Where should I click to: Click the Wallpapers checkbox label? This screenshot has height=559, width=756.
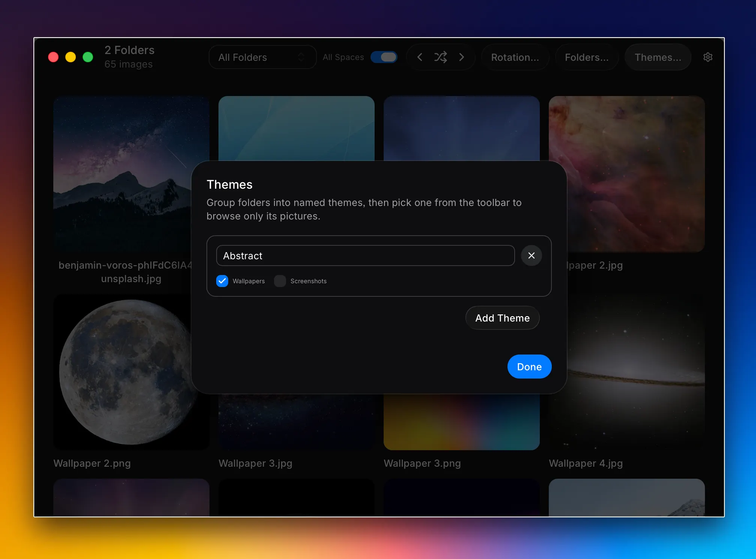(x=248, y=281)
